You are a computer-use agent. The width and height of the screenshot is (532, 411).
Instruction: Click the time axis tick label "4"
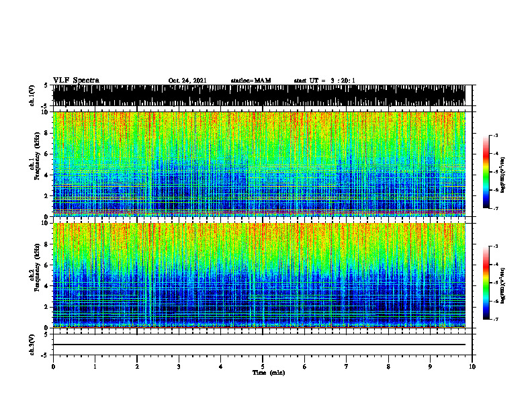221,367
